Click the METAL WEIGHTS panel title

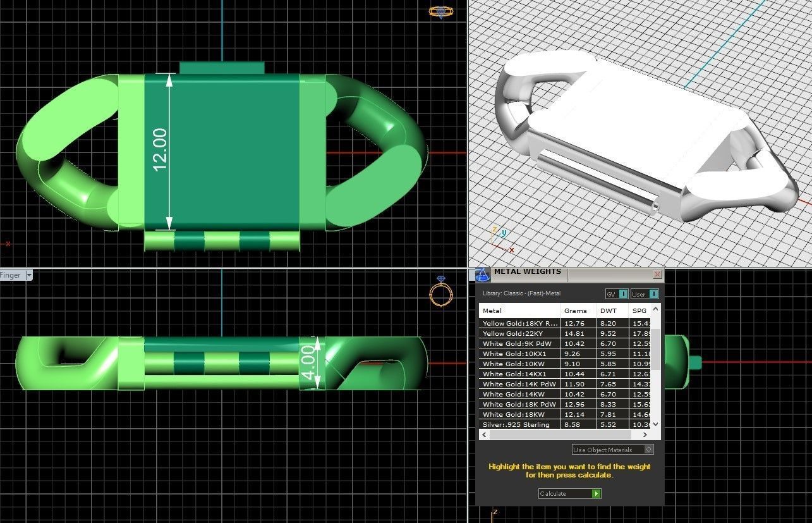pyautogui.click(x=527, y=272)
